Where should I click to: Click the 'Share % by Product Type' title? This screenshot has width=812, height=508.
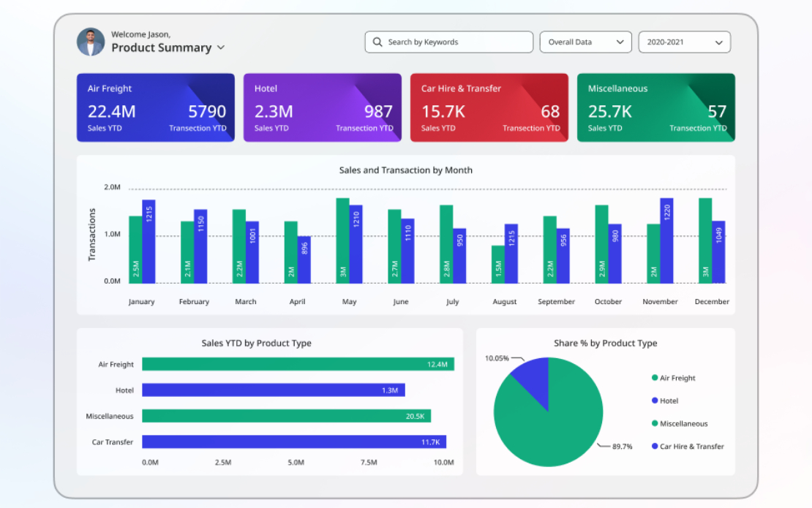click(606, 343)
